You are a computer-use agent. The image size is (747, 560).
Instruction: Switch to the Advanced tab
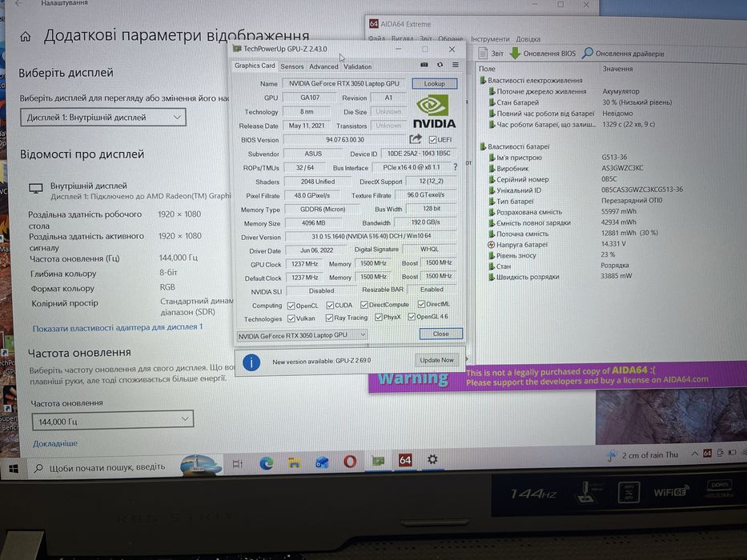coord(323,66)
